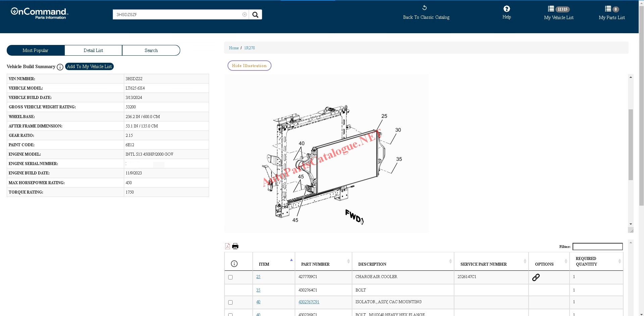Viewport: 644px width, 316px height.
Task: Check the box for Isolator CAC Mounting row
Action: click(230, 303)
